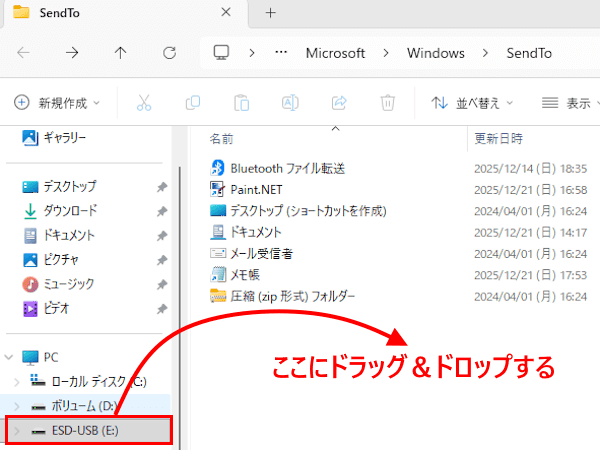Click the Back navigation arrow
This screenshot has height=450, width=600.
tap(23, 52)
